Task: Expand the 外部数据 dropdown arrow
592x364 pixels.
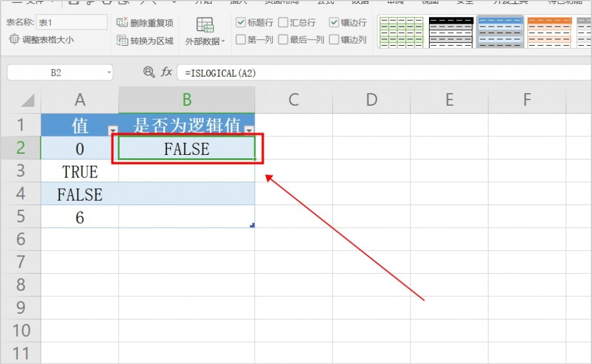Action: point(223,41)
